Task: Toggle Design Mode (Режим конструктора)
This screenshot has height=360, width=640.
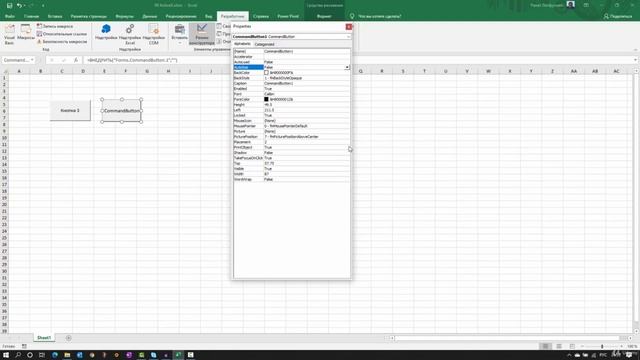Action: click(202, 34)
